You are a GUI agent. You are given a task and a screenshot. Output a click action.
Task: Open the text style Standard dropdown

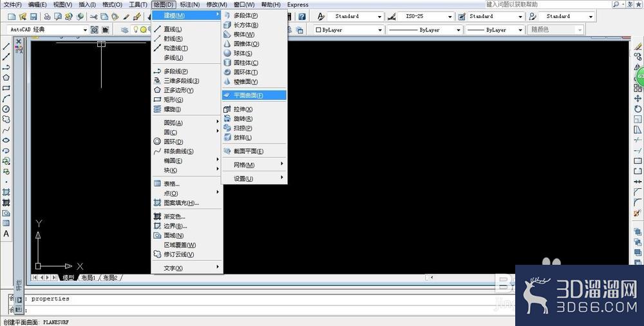379,17
